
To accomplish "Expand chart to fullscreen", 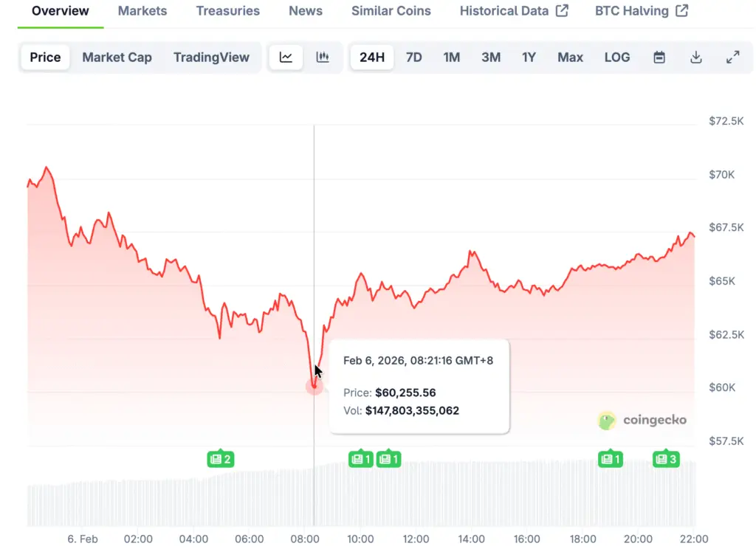I will (x=732, y=58).
